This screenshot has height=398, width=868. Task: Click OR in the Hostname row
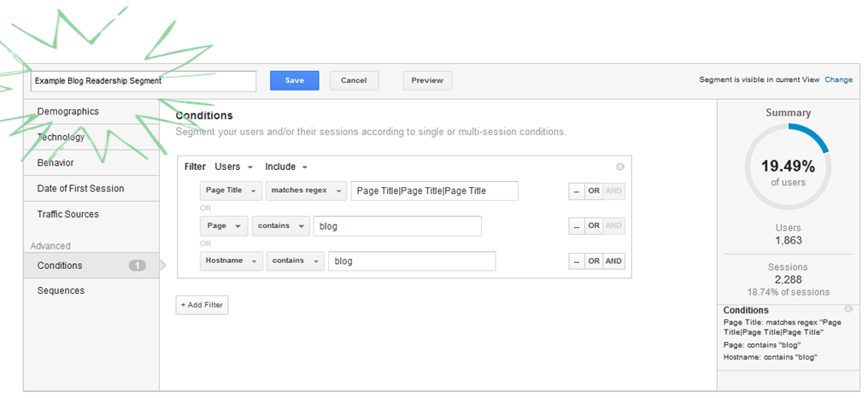click(594, 261)
